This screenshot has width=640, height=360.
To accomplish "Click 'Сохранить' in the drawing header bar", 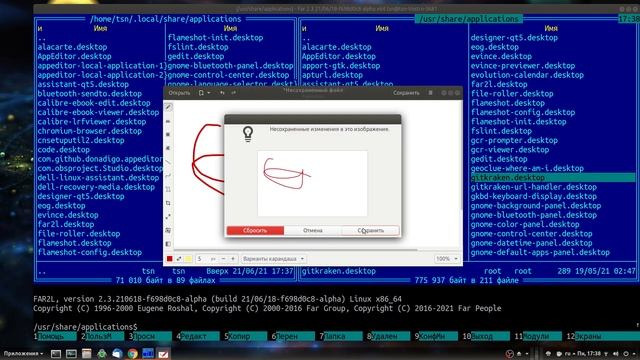I will click(x=406, y=93).
